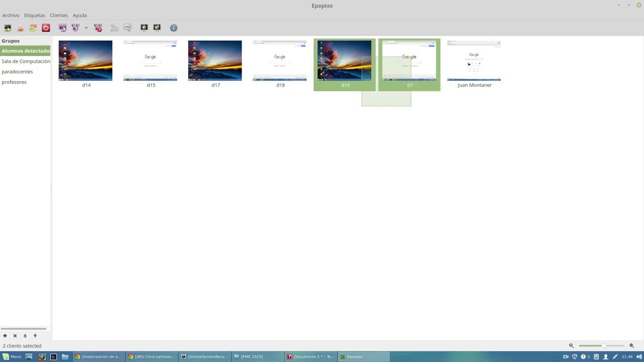Expand the broadcast options dropdown arrow
644x362 pixels.
click(86, 28)
